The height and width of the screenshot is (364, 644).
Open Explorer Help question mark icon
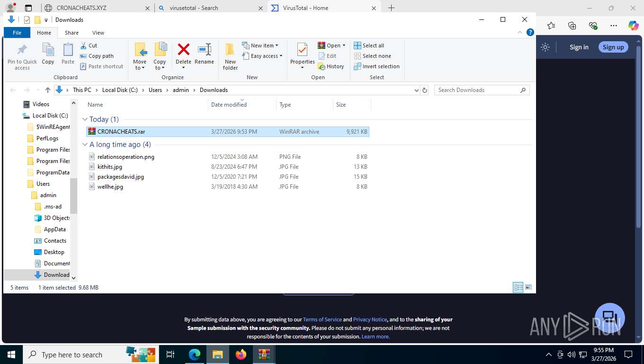(x=530, y=33)
